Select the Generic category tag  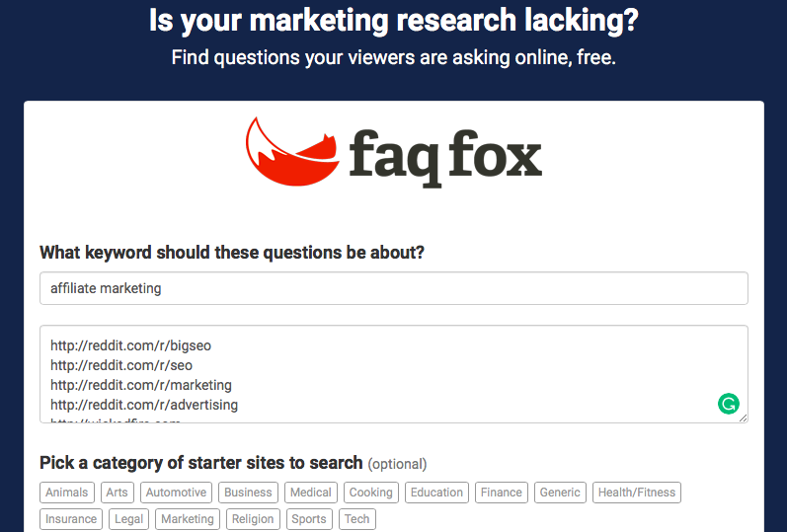coord(560,493)
